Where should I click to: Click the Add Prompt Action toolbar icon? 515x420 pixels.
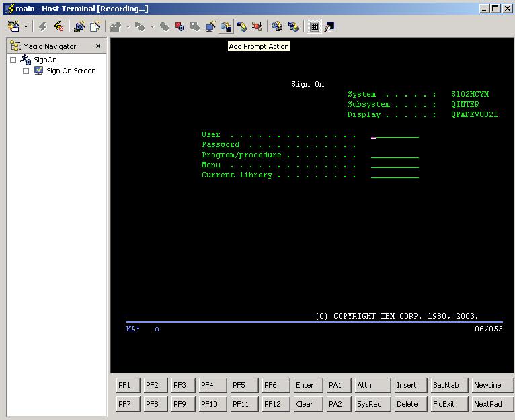pyautogui.click(x=226, y=26)
